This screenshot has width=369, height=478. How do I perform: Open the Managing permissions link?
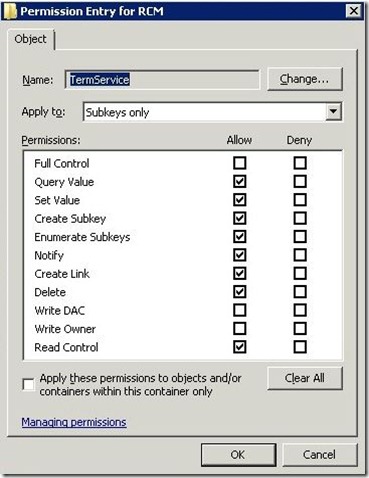pyautogui.click(x=74, y=422)
